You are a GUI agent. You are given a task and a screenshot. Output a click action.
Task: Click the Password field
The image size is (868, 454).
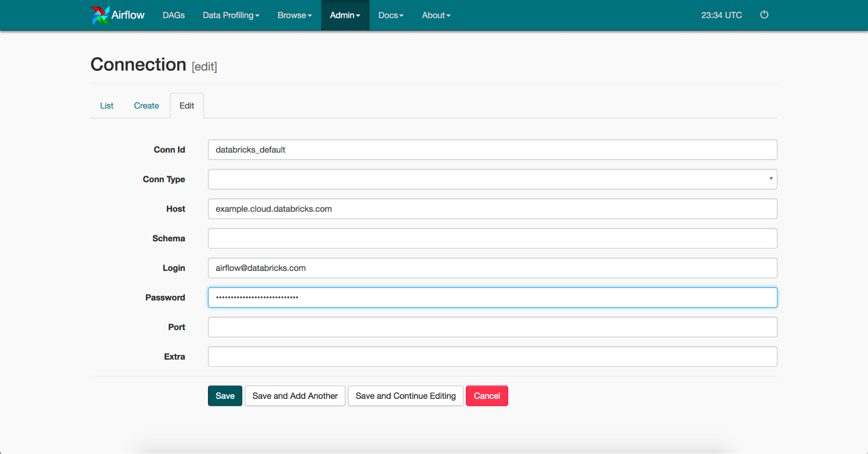pyautogui.click(x=492, y=297)
